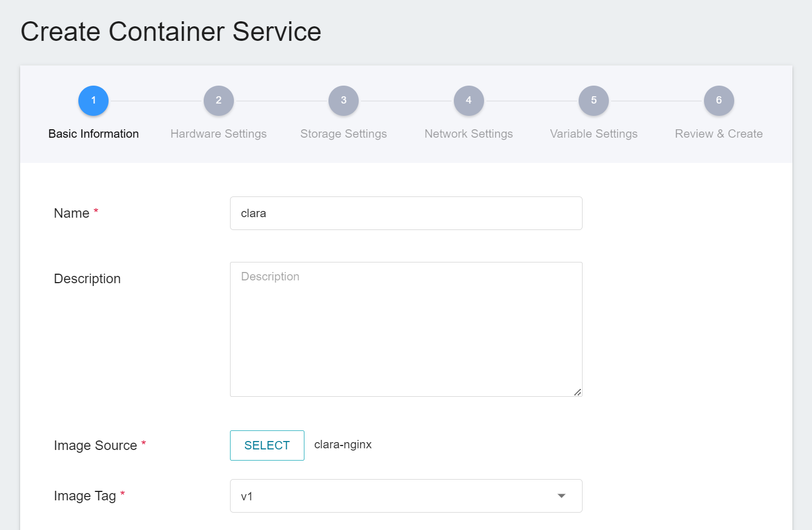Click the step 6 circle icon
Viewport: 812px width, 530px height.
(x=719, y=101)
